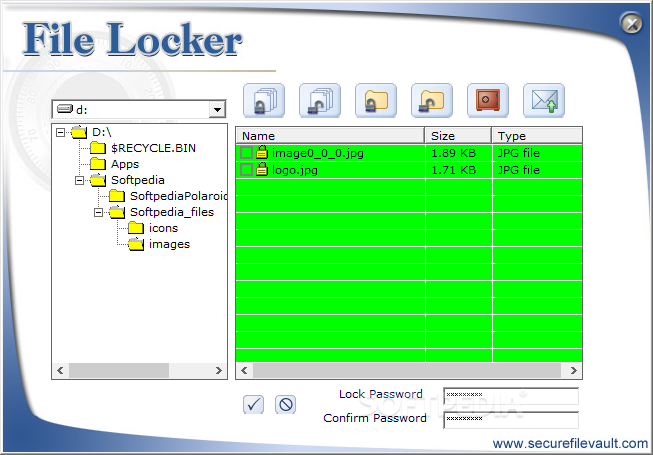Click the Unlock Files toolbar icon
Screen dimensions: 653x455
pyautogui.click(x=320, y=101)
